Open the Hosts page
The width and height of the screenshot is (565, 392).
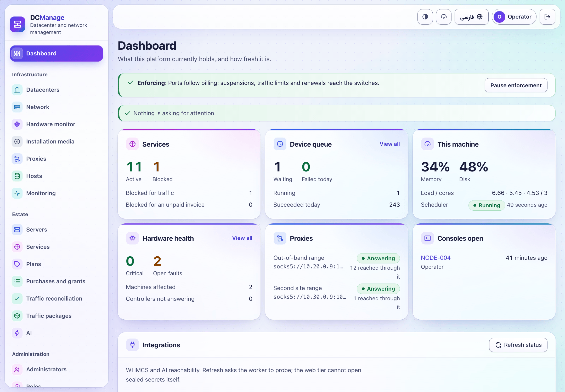point(56,176)
